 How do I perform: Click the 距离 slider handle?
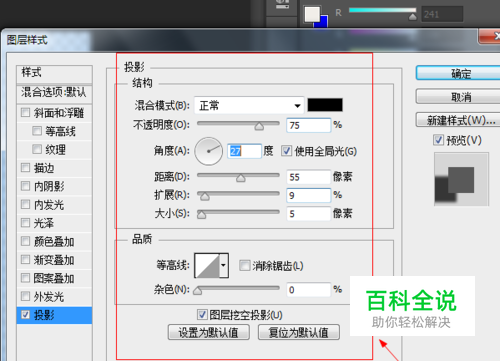(241, 178)
